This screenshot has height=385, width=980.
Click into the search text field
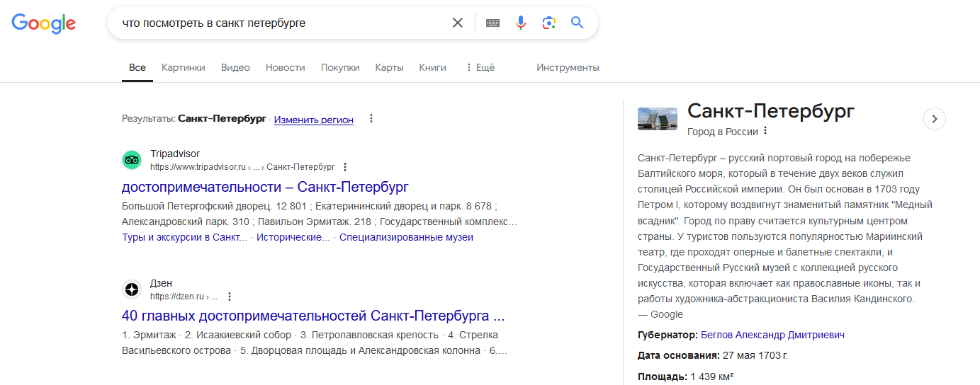(283, 23)
